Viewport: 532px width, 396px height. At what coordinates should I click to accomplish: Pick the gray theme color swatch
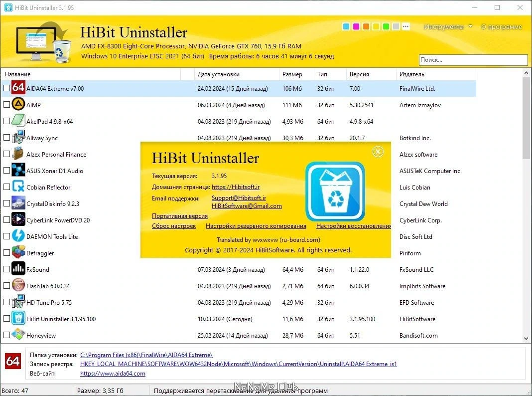tap(396, 26)
